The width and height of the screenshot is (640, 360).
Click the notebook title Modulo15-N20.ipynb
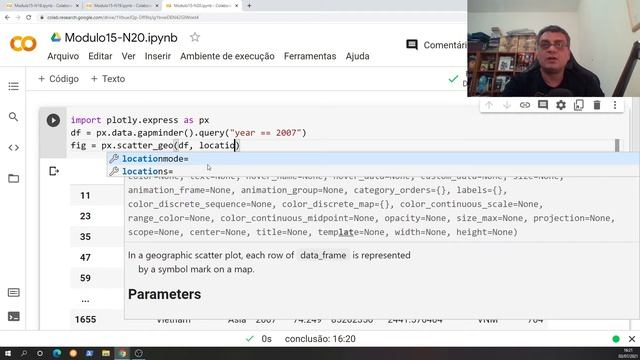click(121, 38)
